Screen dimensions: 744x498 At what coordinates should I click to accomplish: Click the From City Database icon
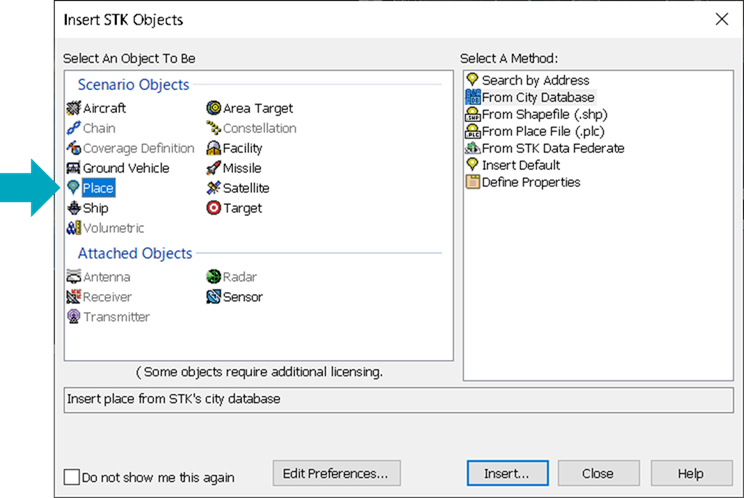click(473, 97)
